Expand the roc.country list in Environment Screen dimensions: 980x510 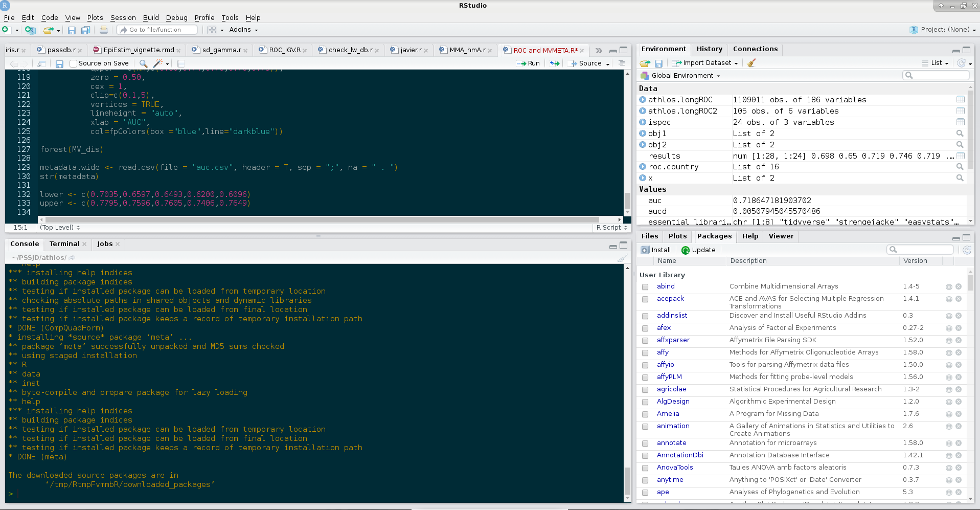(643, 166)
